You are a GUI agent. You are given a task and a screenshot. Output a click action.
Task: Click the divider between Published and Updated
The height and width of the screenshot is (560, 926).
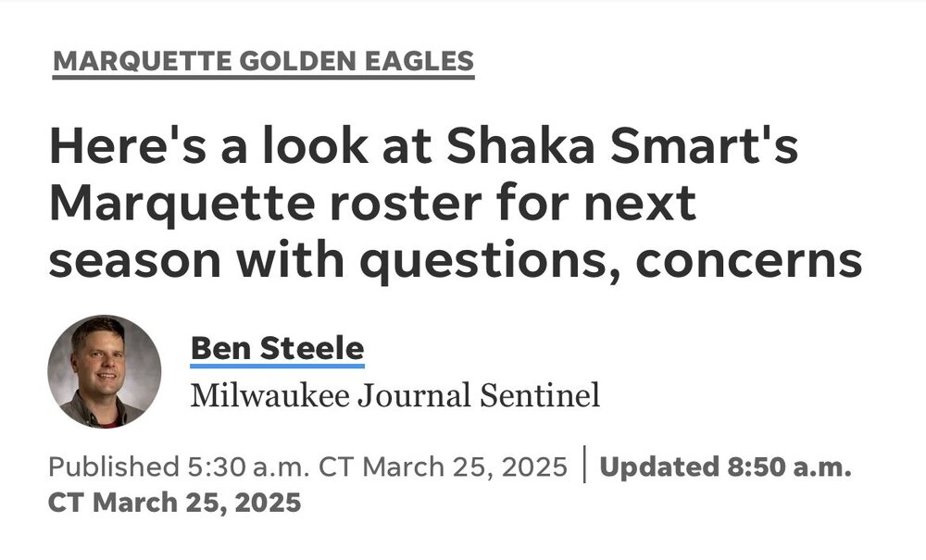tap(584, 467)
